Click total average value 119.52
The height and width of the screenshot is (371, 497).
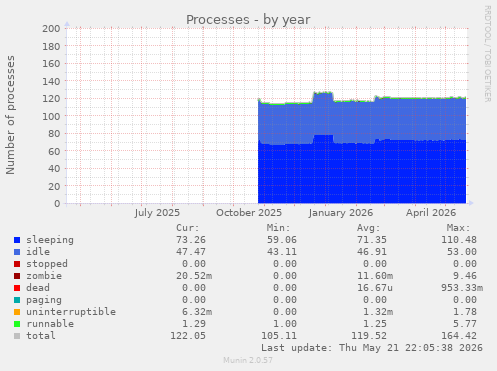pos(369,336)
